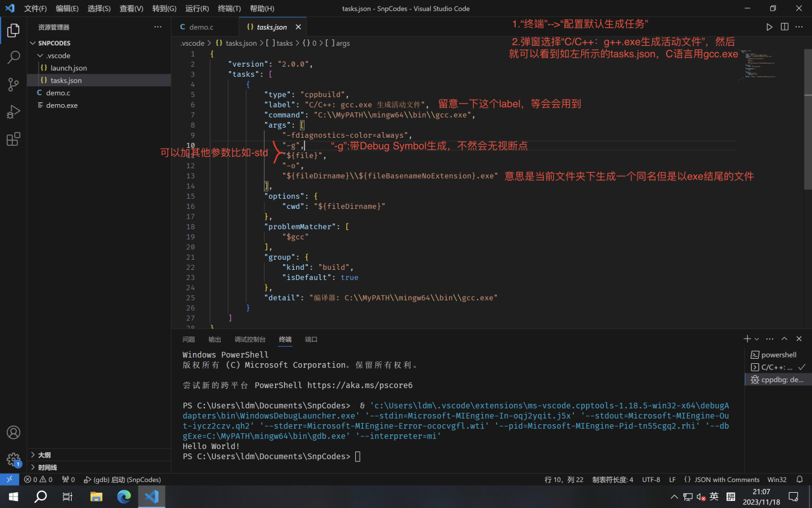Open the 终端(T) menu

click(x=229, y=9)
